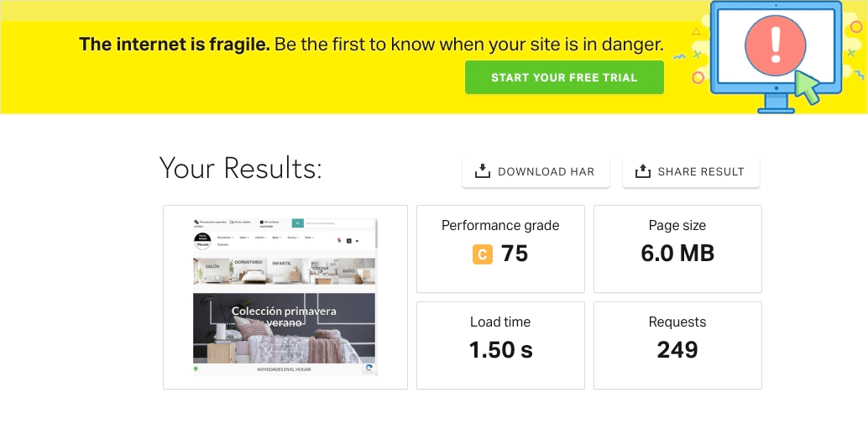Select the Performance grade 75 card

coord(500,249)
